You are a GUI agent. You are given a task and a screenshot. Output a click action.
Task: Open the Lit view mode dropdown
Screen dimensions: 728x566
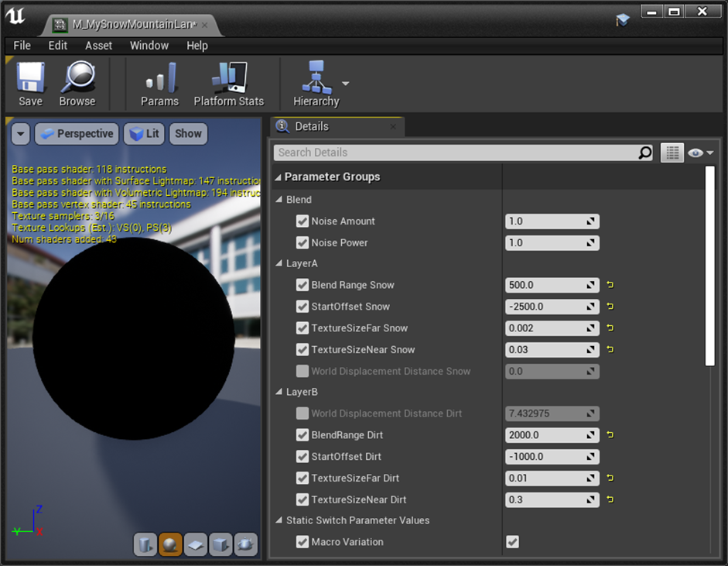pyautogui.click(x=145, y=134)
